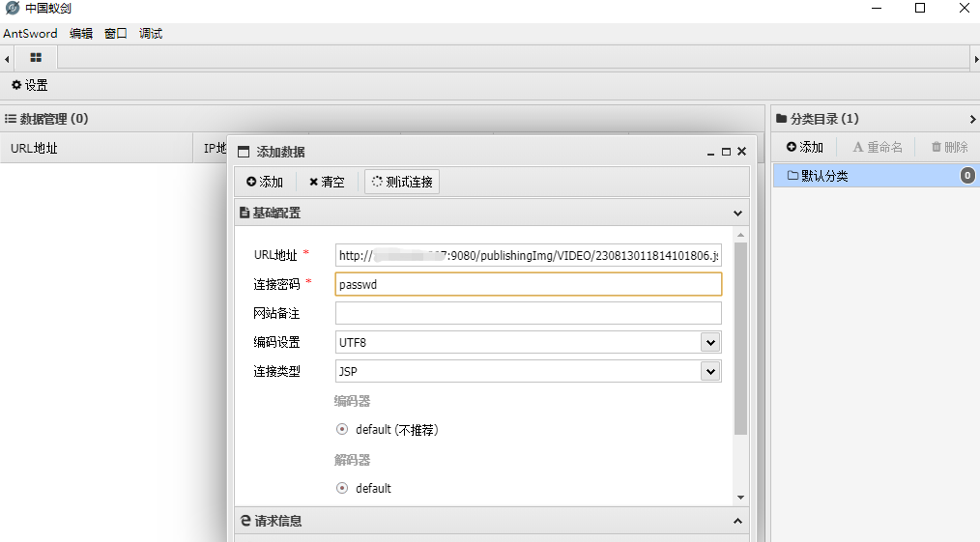Click the 添加数据 dialog window icon

click(x=244, y=152)
